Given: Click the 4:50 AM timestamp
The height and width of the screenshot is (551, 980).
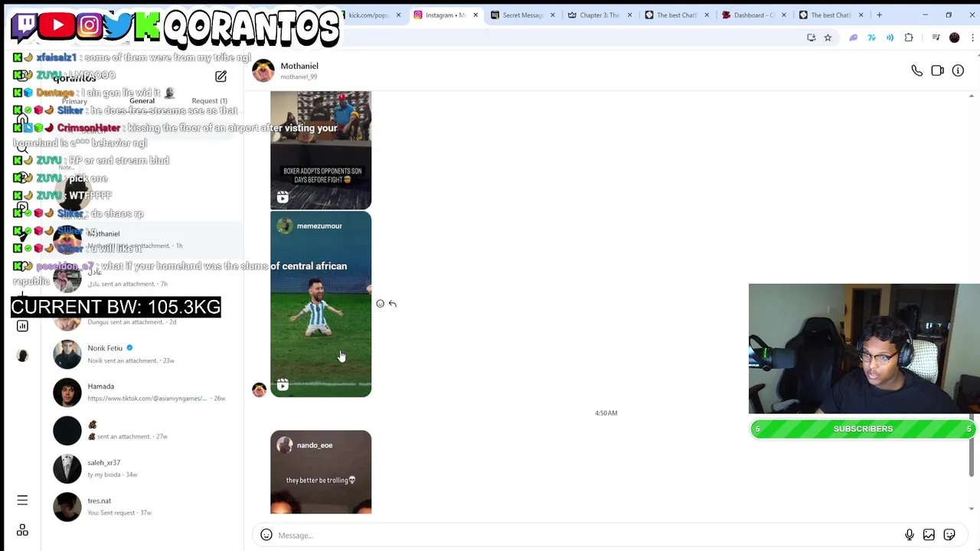Looking at the screenshot, I should (606, 413).
